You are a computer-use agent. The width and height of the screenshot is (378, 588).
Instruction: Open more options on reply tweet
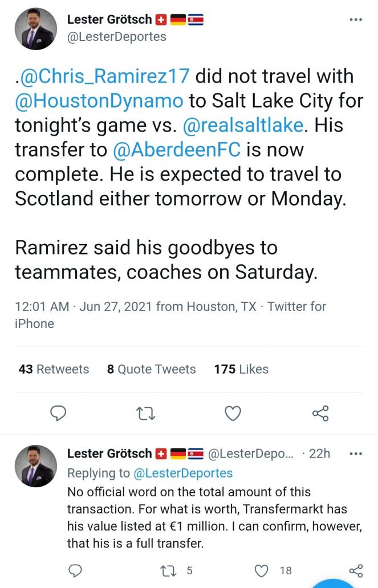pyautogui.click(x=356, y=454)
